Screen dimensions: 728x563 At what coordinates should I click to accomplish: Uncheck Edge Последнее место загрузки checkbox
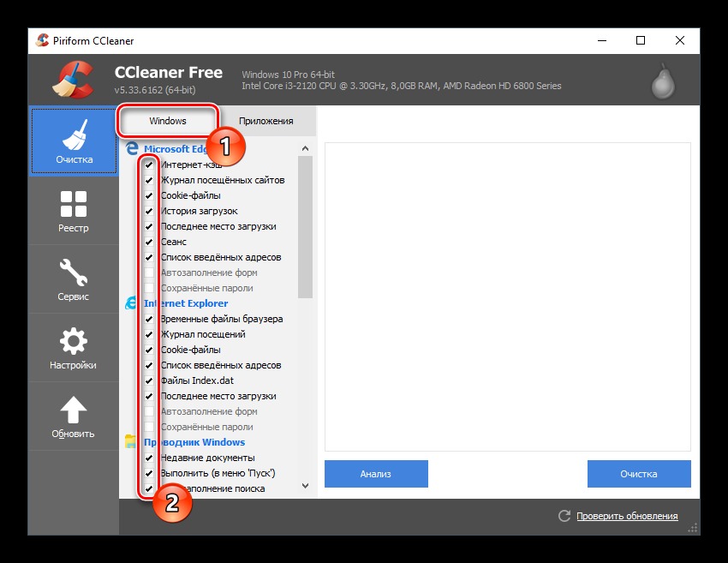pos(149,227)
